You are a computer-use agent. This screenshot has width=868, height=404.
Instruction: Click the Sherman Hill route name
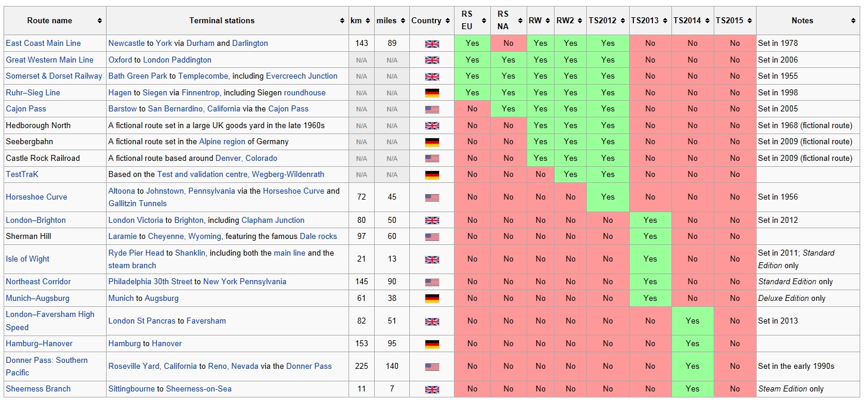coord(29,236)
